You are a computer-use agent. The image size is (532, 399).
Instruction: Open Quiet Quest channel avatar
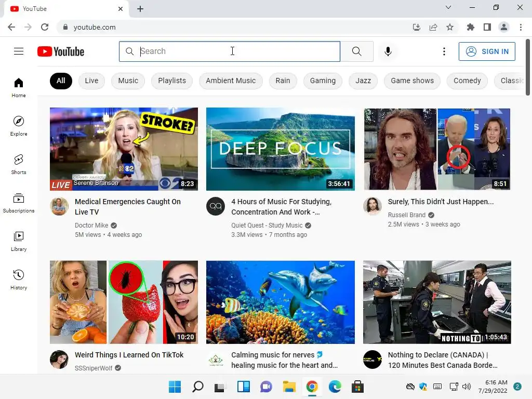click(216, 206)
